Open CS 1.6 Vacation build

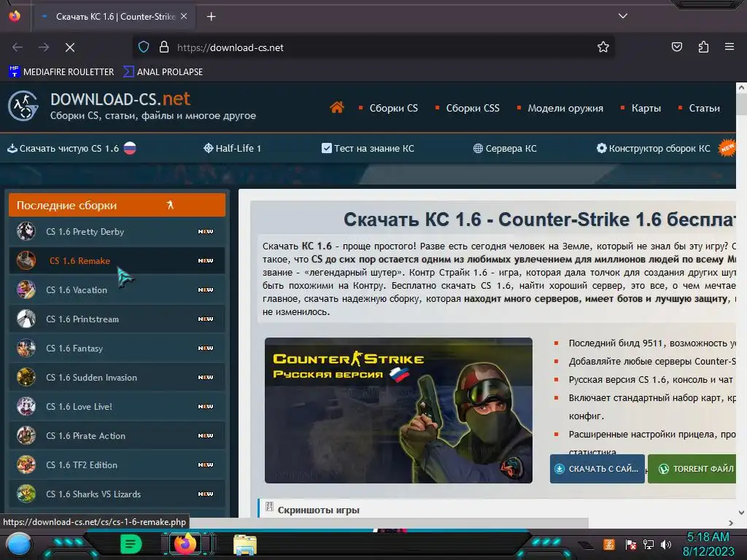pyautogui.click(x=117, y=289)
